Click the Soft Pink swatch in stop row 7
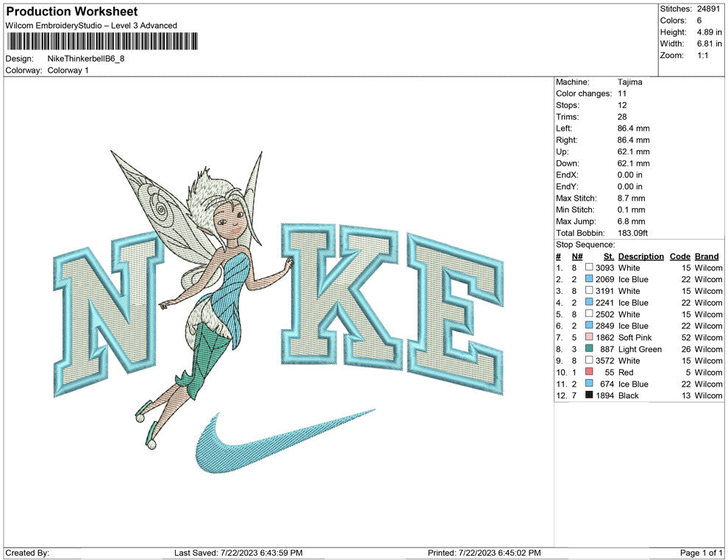The width and height of the screenshot is (728, 560). pos(589,337)
